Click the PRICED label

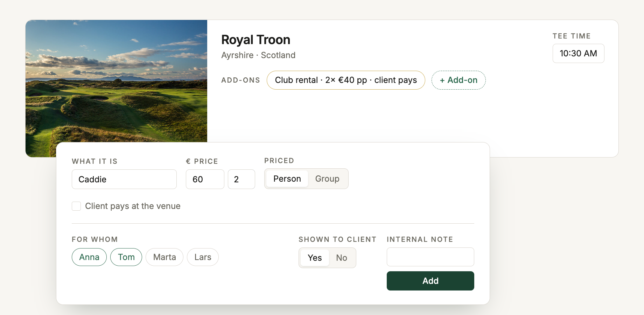[x=279, y=161]
